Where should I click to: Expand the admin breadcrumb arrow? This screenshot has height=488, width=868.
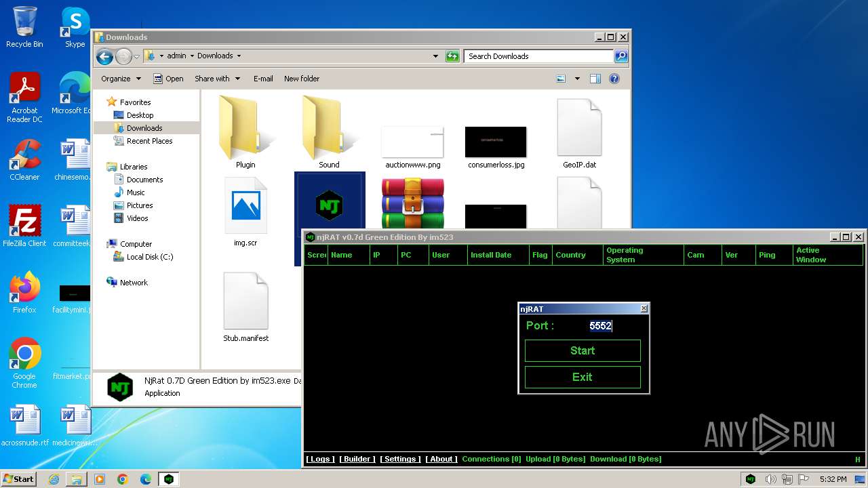pyautogui.click(x=192, y=56)
